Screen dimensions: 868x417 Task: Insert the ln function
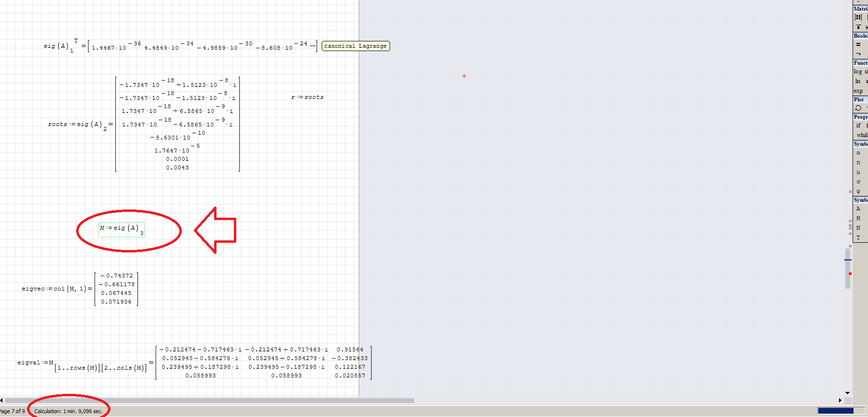point(858,81)
